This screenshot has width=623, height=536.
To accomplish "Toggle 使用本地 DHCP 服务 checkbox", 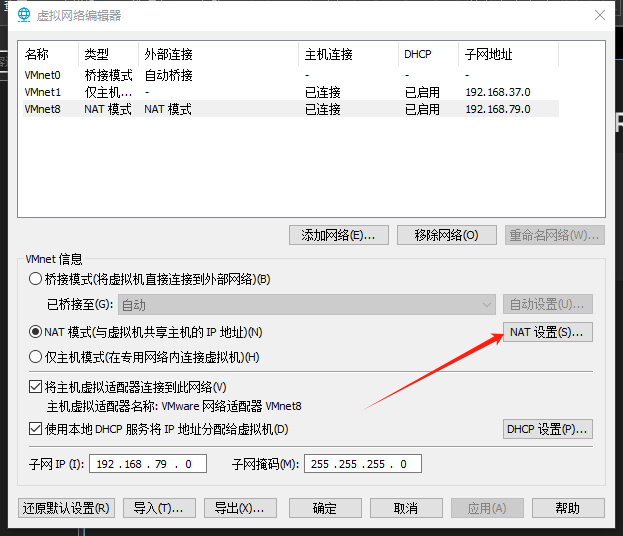I will coord(35,429).
